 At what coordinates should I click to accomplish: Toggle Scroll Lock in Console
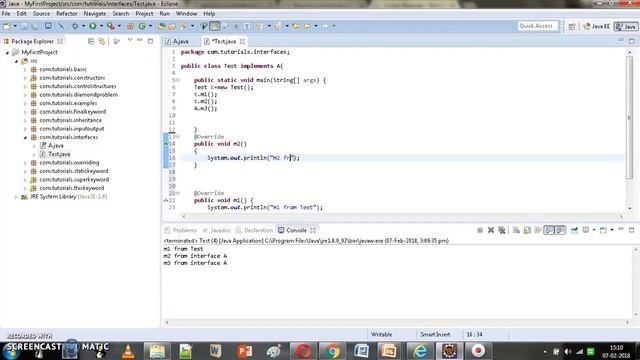click(527, 230)
